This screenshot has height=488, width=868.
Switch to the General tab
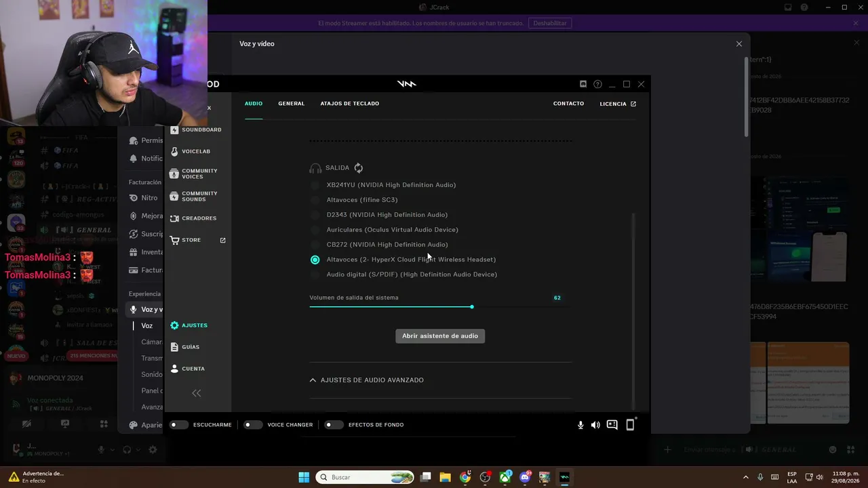coord(292,104)
